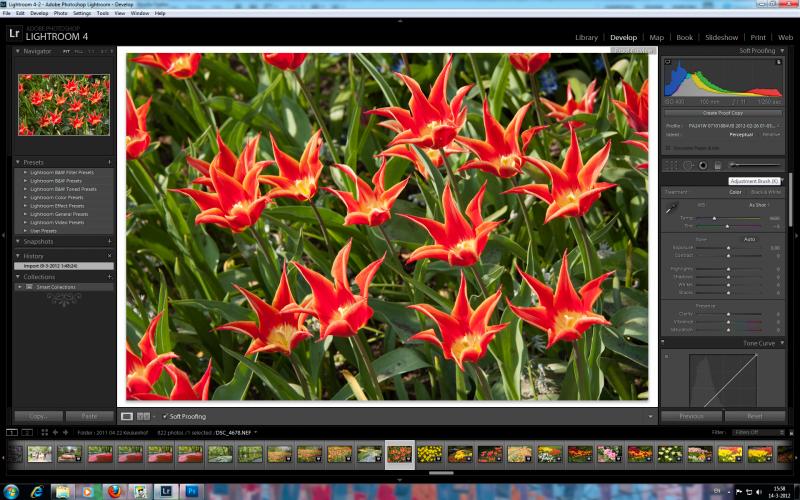The height and width of the screenshot is (500, 800).
Task: Open the Photo menu
Action: [x=60, y=13]
